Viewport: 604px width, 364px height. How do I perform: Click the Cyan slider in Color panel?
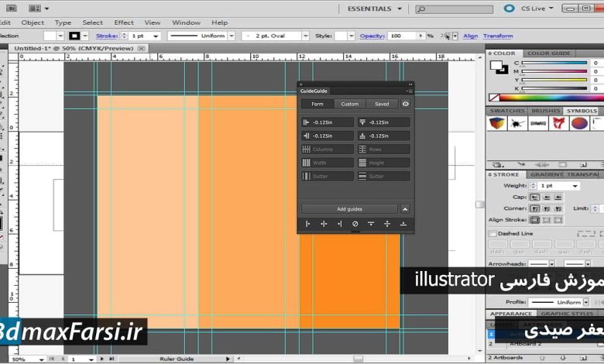554,63
